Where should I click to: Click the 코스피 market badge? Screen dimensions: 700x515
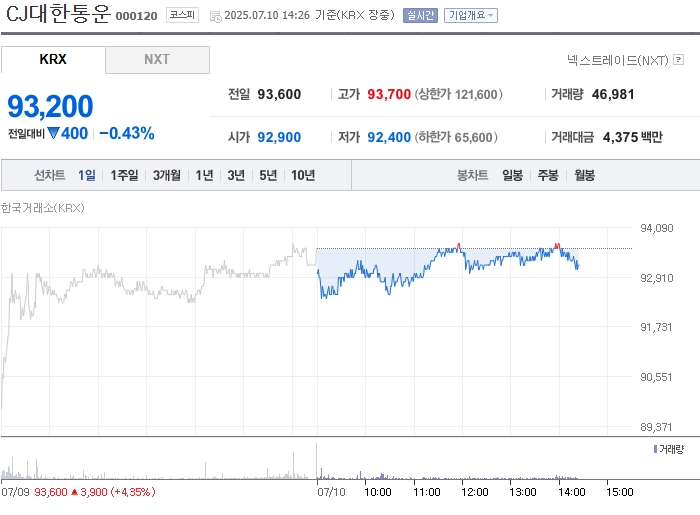pyautogui.click(x=182, y=15)
